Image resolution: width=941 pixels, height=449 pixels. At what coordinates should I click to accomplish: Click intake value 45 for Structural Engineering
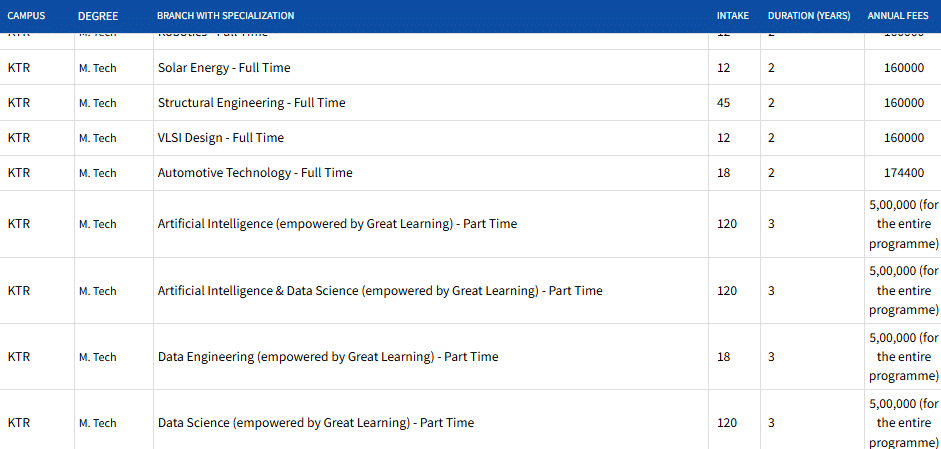(724, 103)
